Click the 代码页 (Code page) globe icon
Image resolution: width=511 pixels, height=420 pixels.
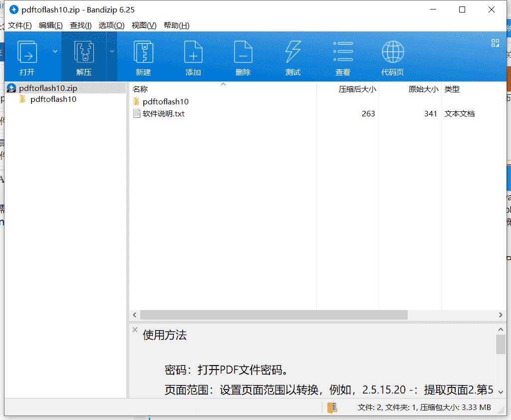click(393, 52)
